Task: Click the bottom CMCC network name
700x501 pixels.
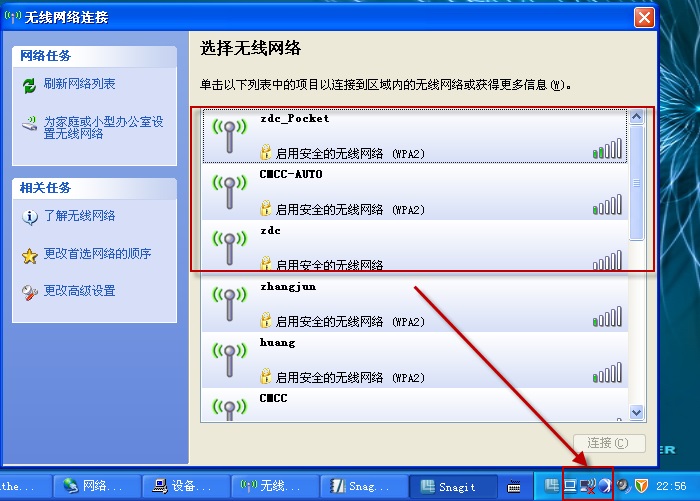Action: coord(273,398)
